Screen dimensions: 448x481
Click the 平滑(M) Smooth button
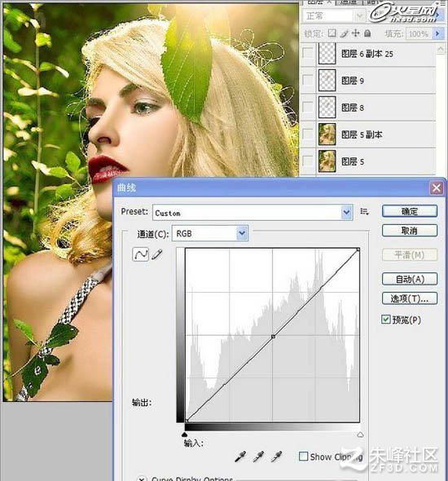410,254
